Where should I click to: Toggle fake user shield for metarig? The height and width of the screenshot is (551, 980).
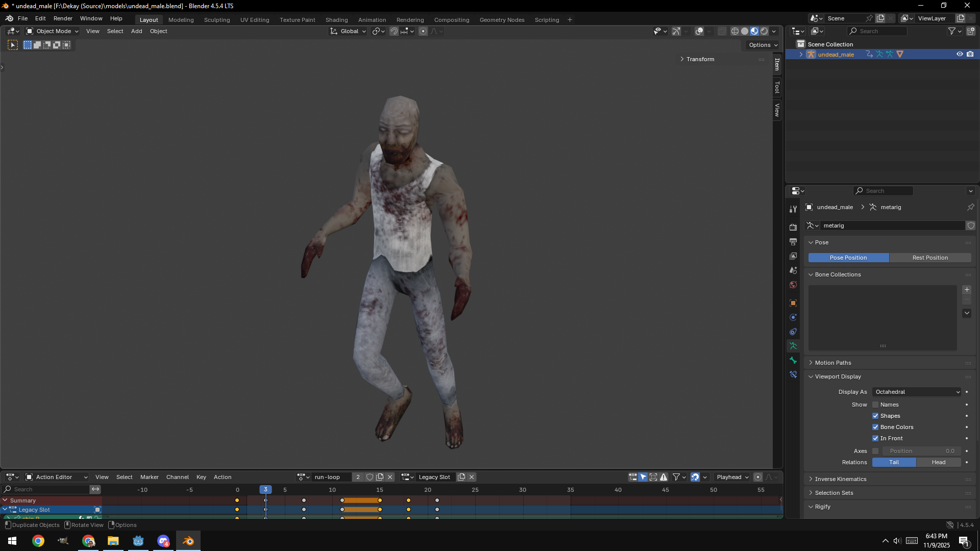pyautogui.click(x=970, y=226)
